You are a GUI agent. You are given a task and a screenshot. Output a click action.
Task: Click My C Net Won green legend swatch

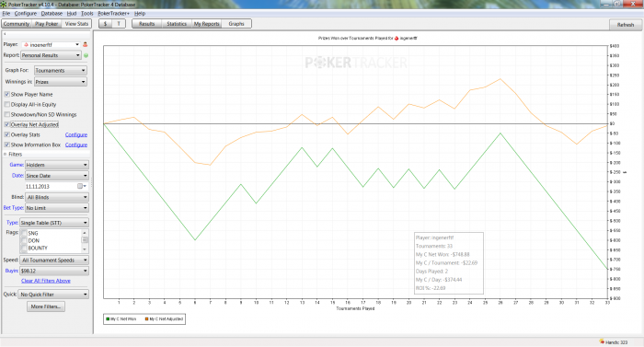pyautogui.click(x=108, y=319)
